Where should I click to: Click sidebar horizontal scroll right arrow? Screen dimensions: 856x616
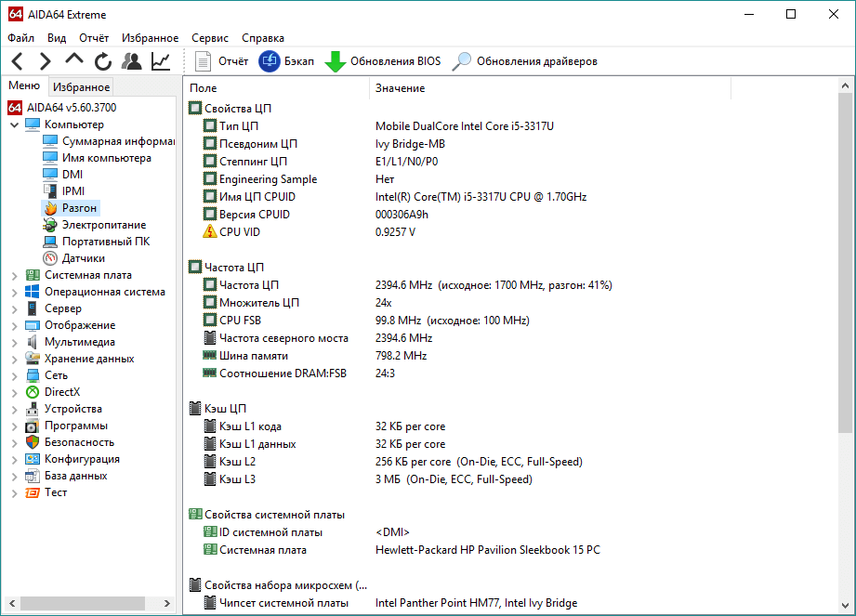click(167, 603)
